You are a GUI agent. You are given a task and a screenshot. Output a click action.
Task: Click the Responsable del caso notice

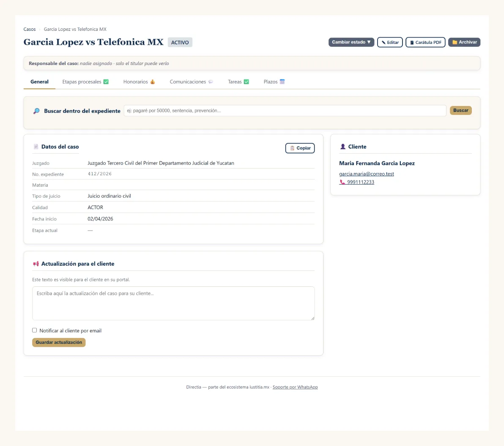coord(252,63)
